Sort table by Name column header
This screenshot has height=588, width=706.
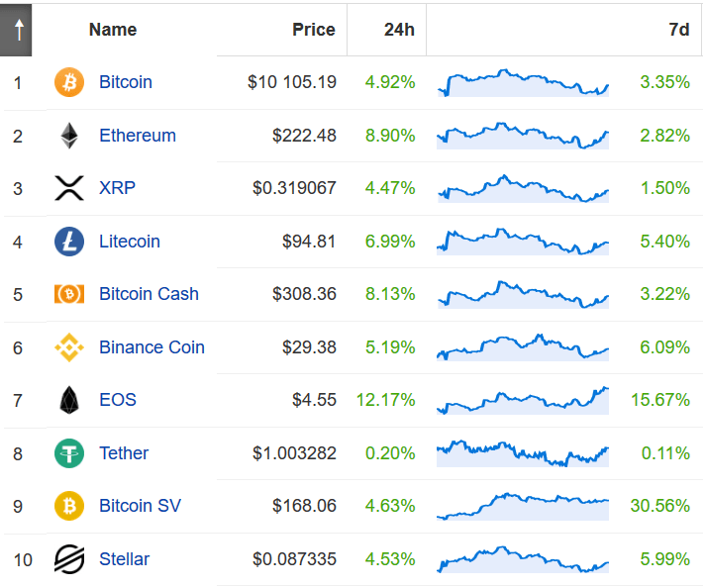[113, 30]
